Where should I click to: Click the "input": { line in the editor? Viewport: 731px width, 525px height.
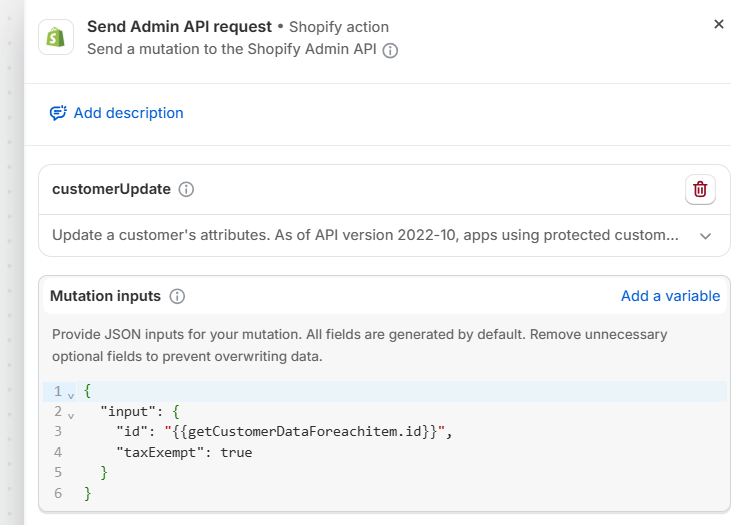[x=140, y=412]
